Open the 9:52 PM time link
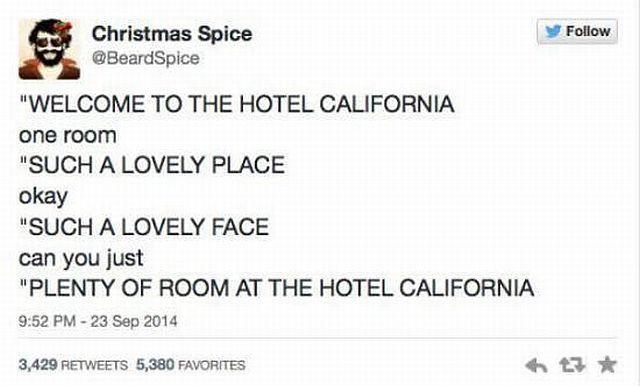The height and width of the screenshot is (386, 640). [47, 321]
